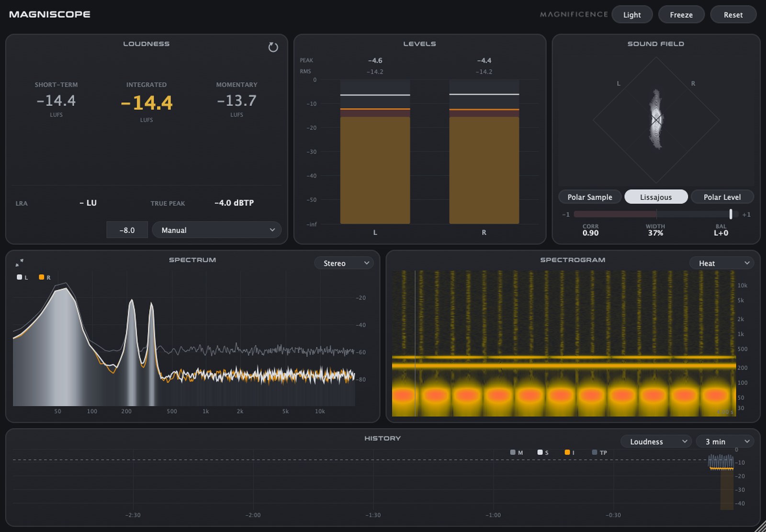This screenshot has height=532, width=766.
Task: Toggle Integrated (I) trace in History
Action: tap(569, 453)
